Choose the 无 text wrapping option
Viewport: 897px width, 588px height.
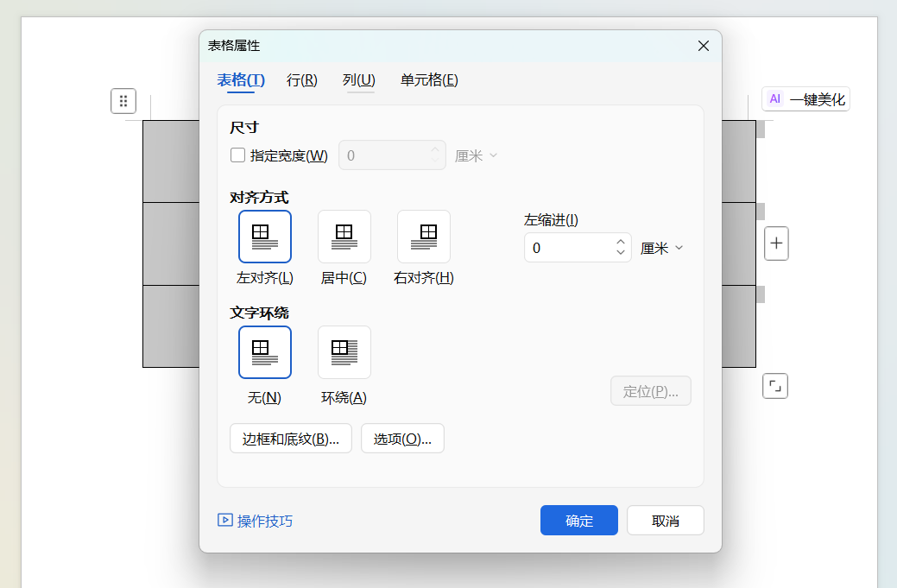pyautogui.click(x=264, y=351)
